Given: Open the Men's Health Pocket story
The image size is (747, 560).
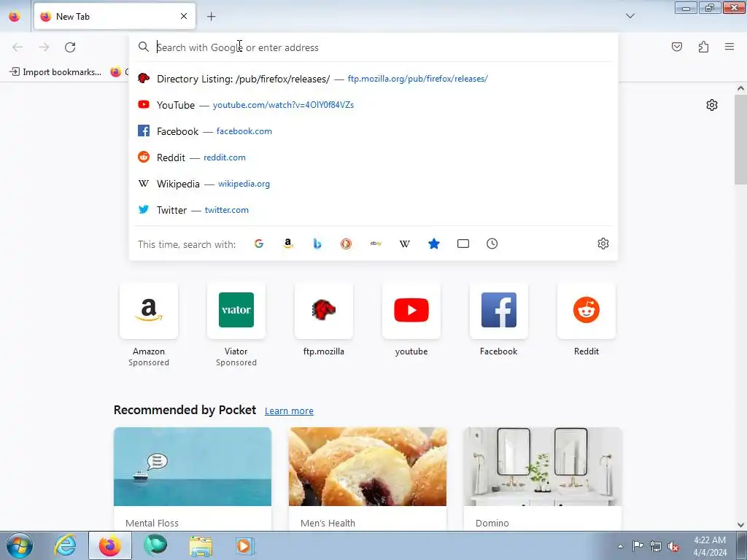Looking at the screenshot, I should [368, 479].
